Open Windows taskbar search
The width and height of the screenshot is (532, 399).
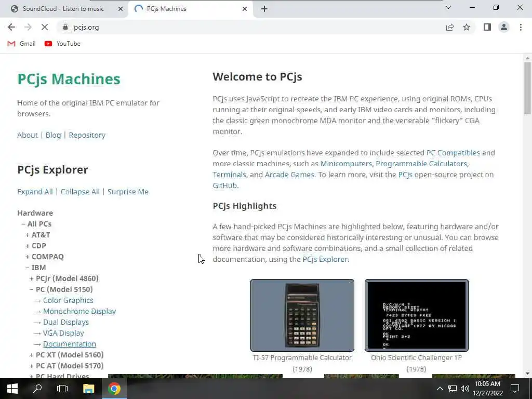pos(37,389)
